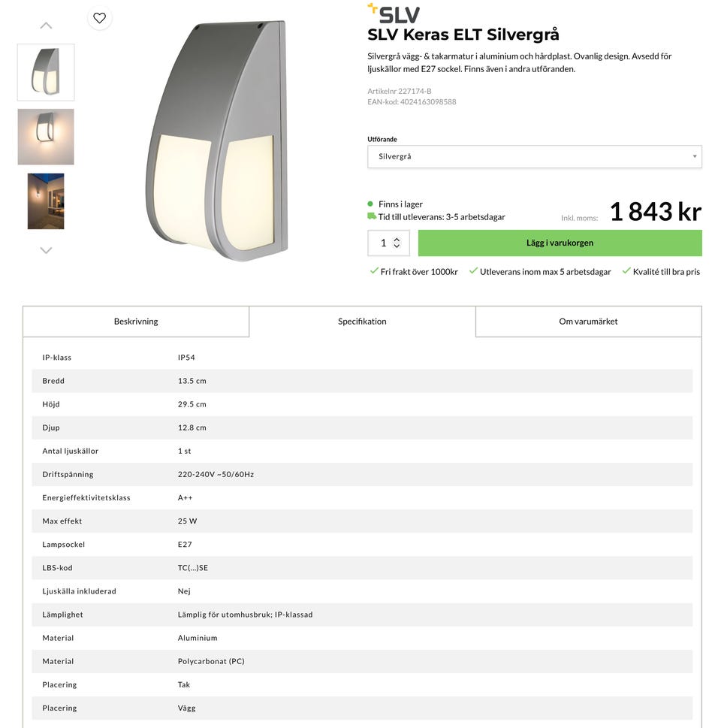Click the checkmark beside Kvalité till bra pris
The width and height of the screenshot is (721, 728).
626,271
